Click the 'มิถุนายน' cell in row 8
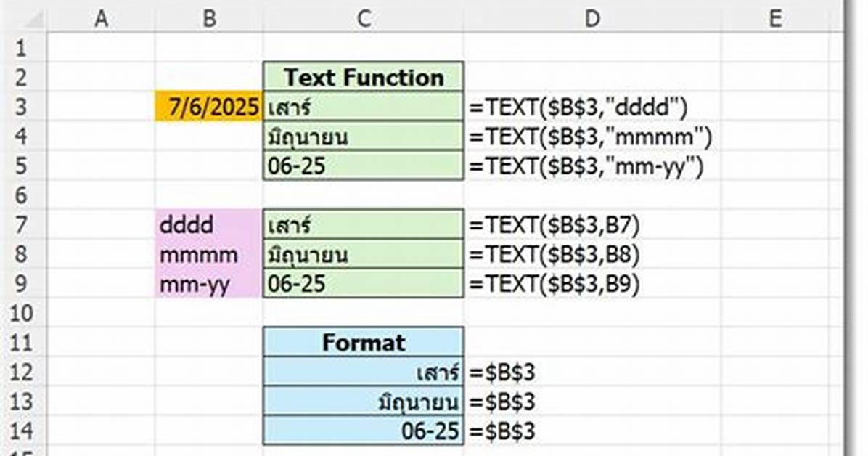868x456 pixels. point(364,253)
